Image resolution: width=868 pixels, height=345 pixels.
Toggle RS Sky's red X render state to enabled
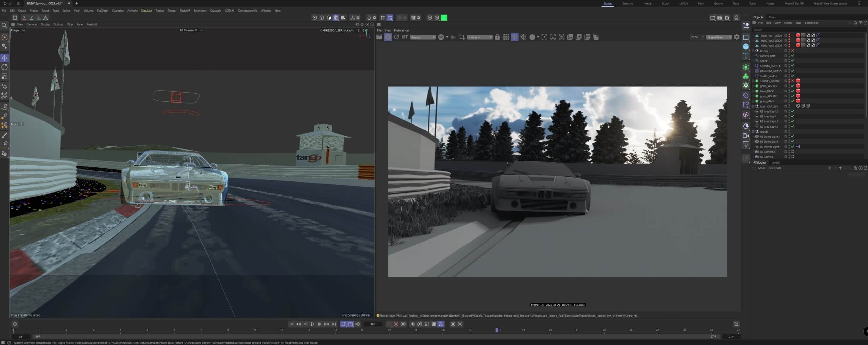coord(793,51)
